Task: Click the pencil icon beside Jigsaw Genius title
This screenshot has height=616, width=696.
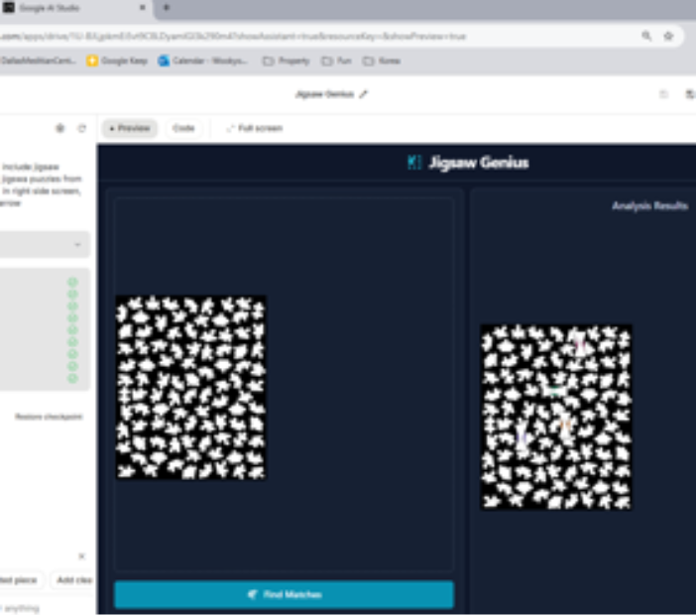Action: [364, 94]
